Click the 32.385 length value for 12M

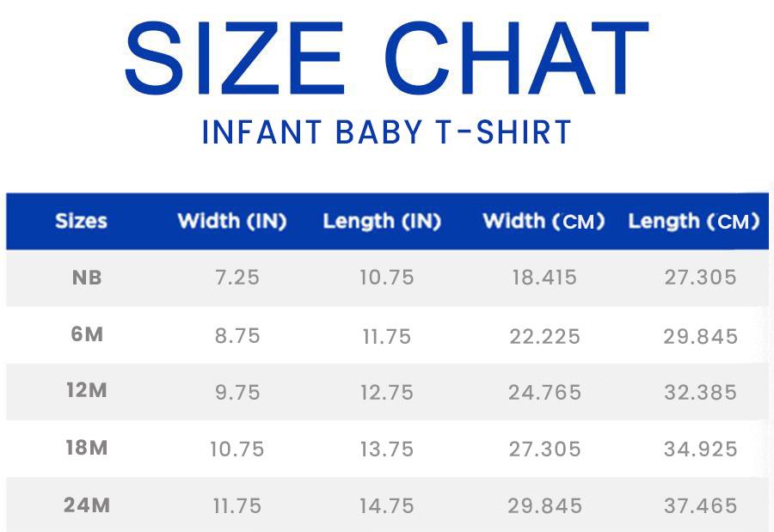point(700,392)
